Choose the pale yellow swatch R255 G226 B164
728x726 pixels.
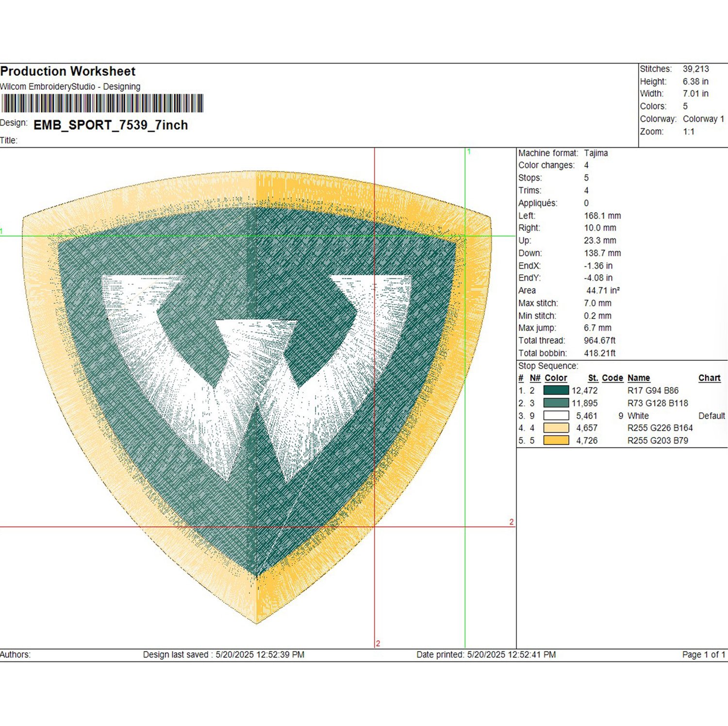point(556,428)
